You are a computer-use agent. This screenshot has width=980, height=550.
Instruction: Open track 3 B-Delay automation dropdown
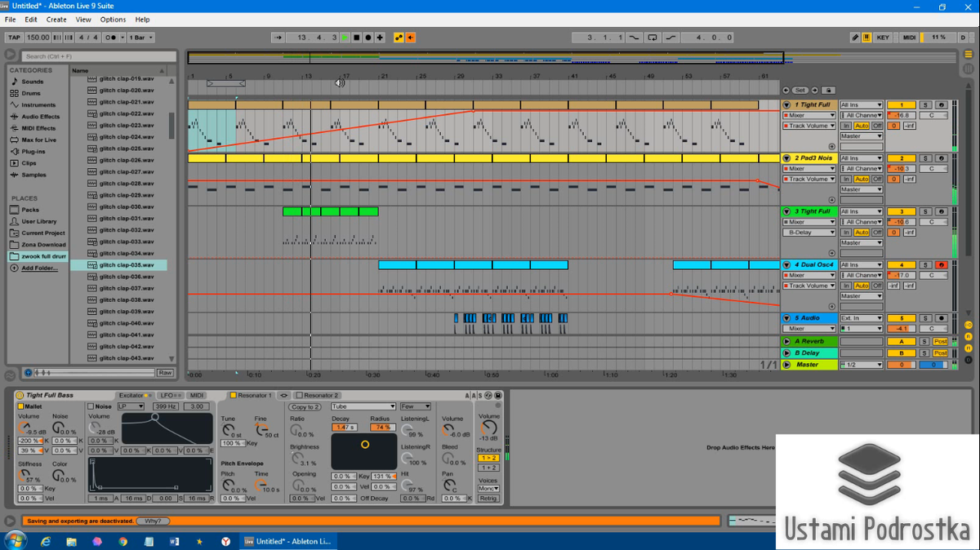(810, 233)
